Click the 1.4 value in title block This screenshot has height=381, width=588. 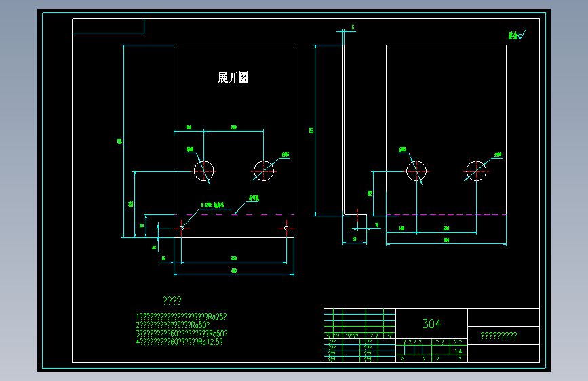pos(458,351)
